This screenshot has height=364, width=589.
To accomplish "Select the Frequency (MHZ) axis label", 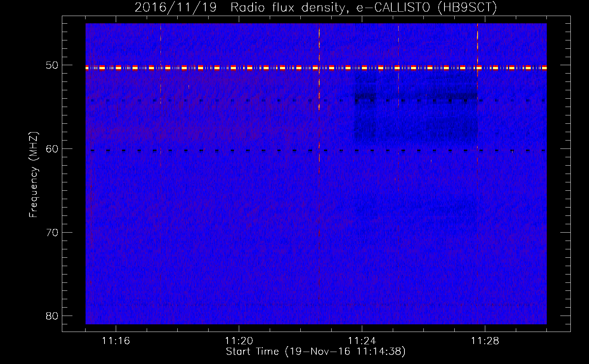I will pyautogui.click(x=33, y=175).
